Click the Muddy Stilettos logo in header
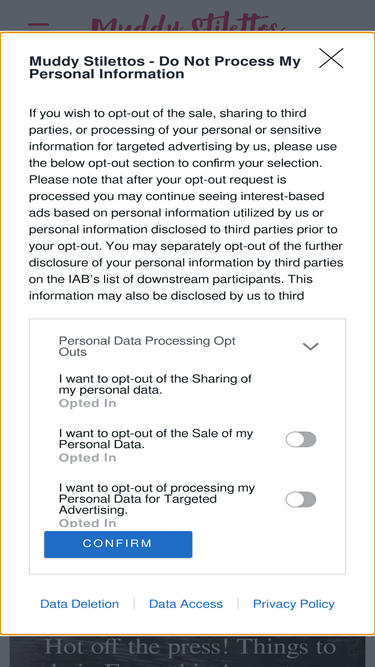This screenshot has width=375, height=667. 188,23
